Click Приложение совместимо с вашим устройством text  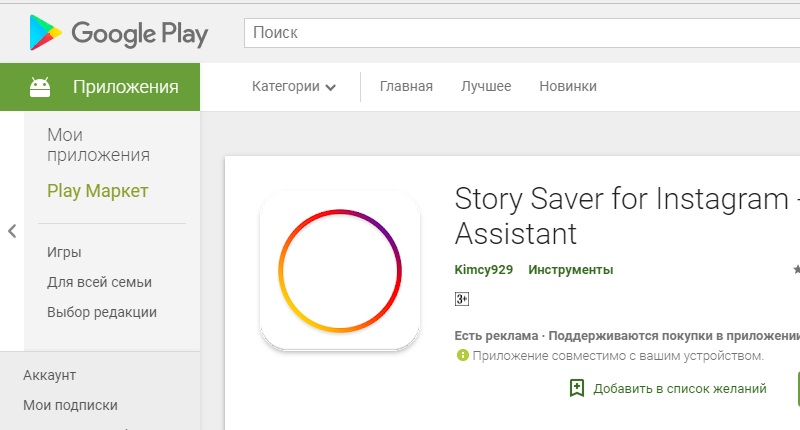pos(618,356)
